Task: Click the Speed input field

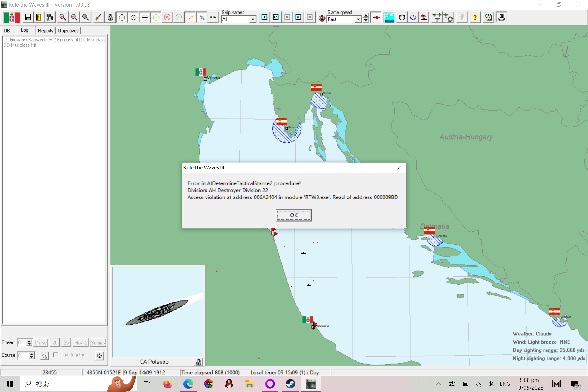Action: point(22,342)
